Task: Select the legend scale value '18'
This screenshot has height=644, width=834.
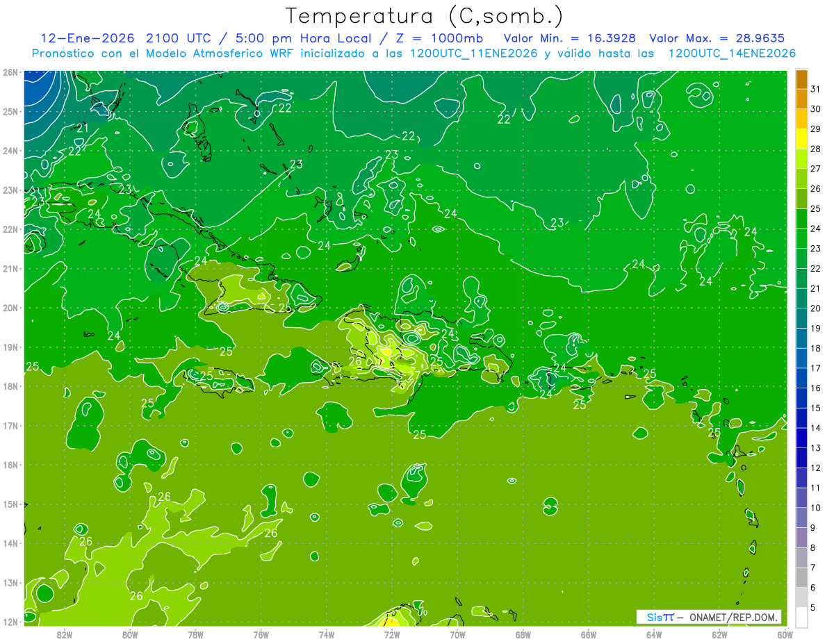Action: (x=815, y=349)
